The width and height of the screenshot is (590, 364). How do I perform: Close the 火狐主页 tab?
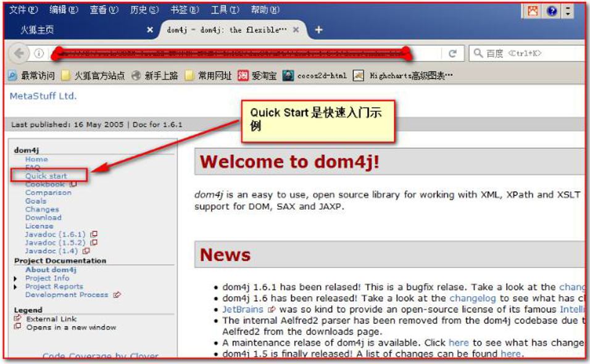150,30
